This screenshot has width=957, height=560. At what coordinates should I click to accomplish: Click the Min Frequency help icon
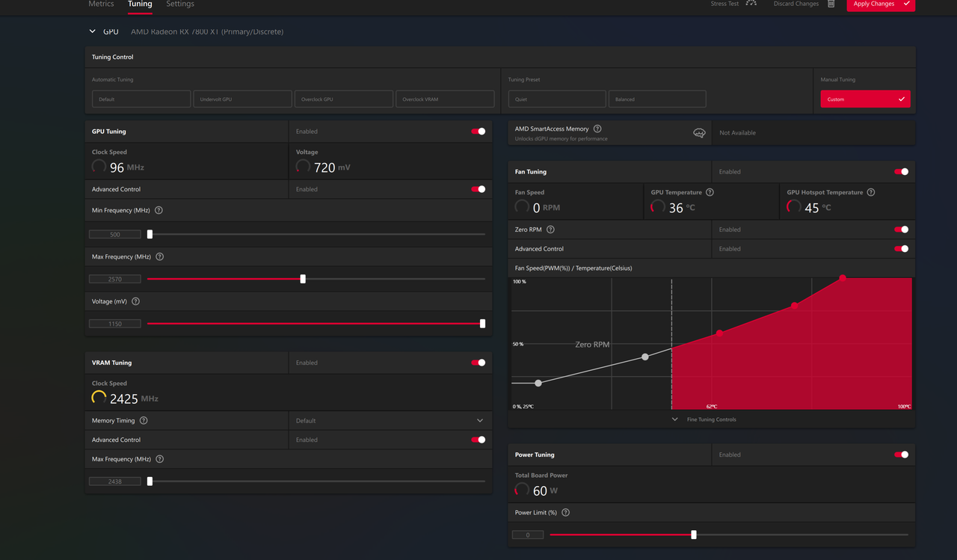click(158, 210)
